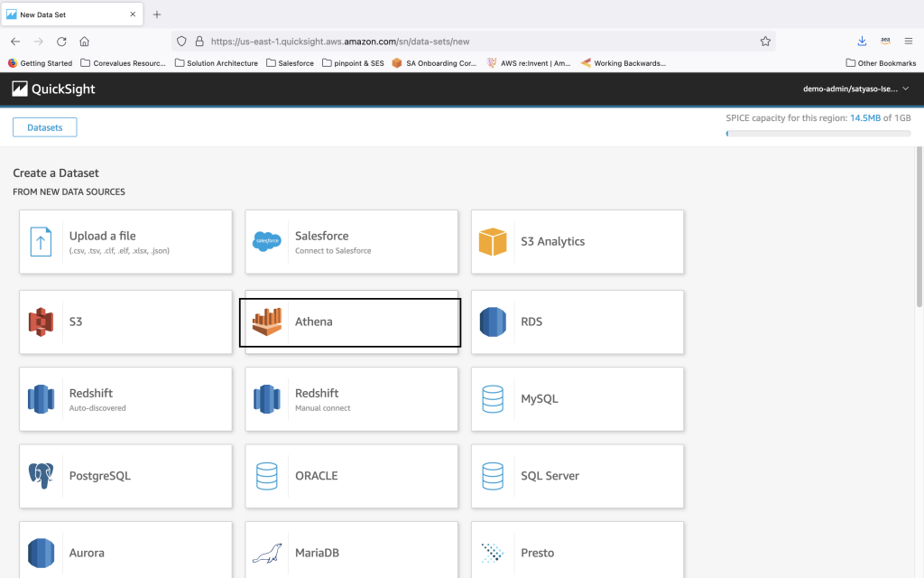The height and width of the screenshot is (578, 924).
Task: Click the orange Athena icon
Action: pos(267,322)
